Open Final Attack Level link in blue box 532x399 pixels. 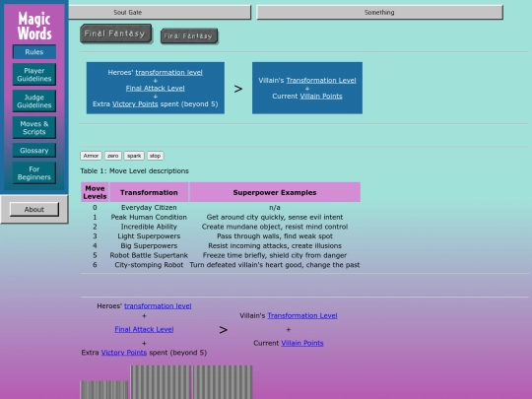coord(155,89)
